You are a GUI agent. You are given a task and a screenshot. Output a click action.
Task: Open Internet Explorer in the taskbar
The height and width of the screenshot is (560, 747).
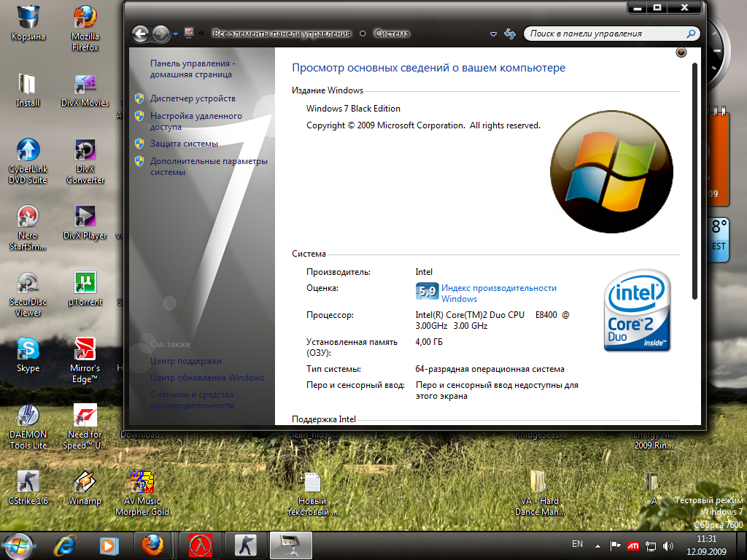pos(65,545)
